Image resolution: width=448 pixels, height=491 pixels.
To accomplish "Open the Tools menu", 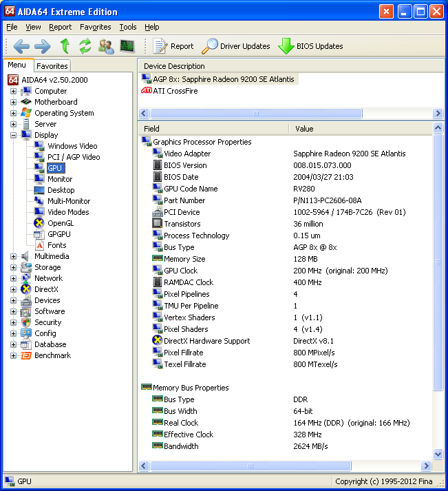I will pos(128,28).
